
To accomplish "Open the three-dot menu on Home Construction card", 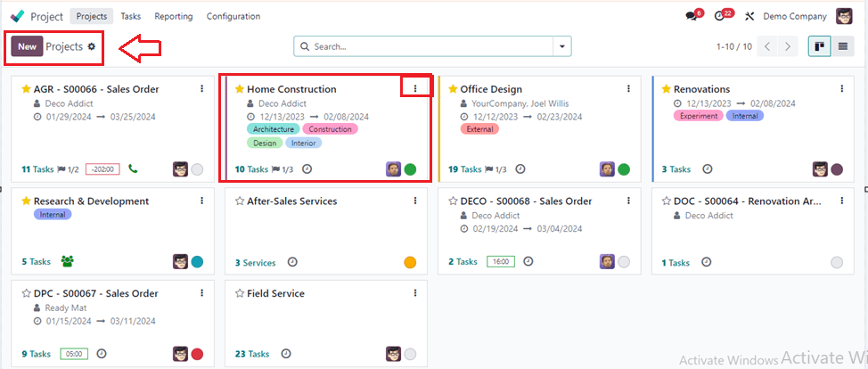I will pyautogui.click(x=415, y=88).
